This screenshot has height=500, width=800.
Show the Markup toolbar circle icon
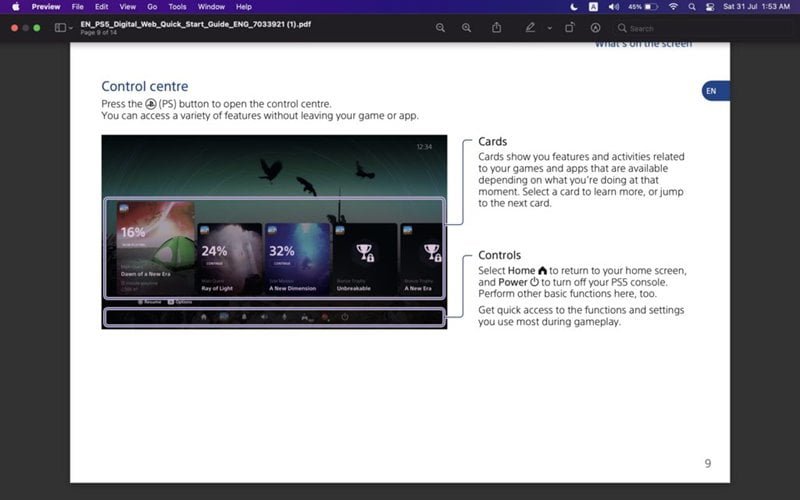pyautogui.click(x=595, y=28)
